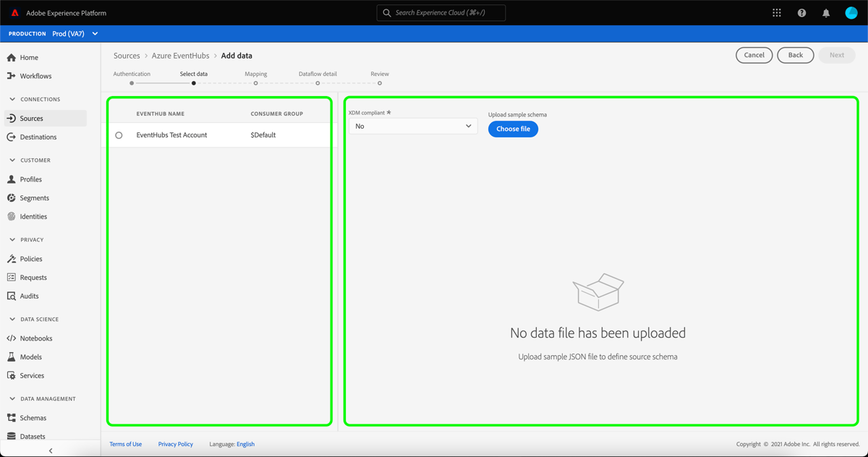This screenshot has width=868, height=457.
Task: Collapse the left navigation sidebar
Action: tap(50, 450)
